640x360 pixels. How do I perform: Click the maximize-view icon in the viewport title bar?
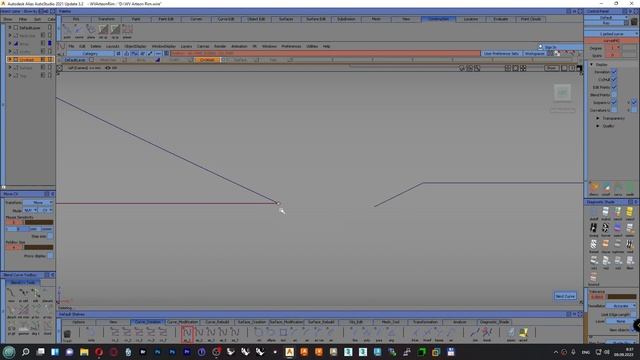click(x=579, y=68)
